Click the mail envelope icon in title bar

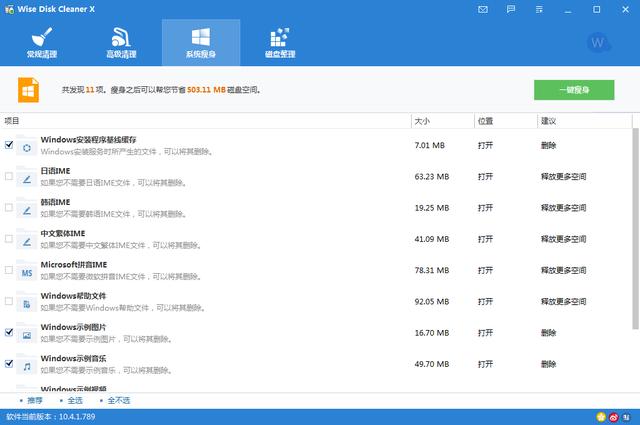[482, 9]
